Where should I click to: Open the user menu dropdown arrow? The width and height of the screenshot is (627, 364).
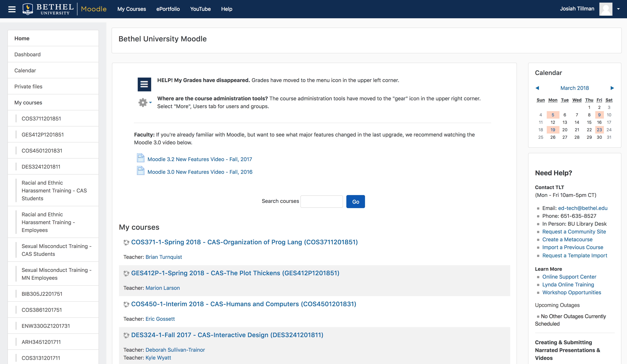coord(618,9)
